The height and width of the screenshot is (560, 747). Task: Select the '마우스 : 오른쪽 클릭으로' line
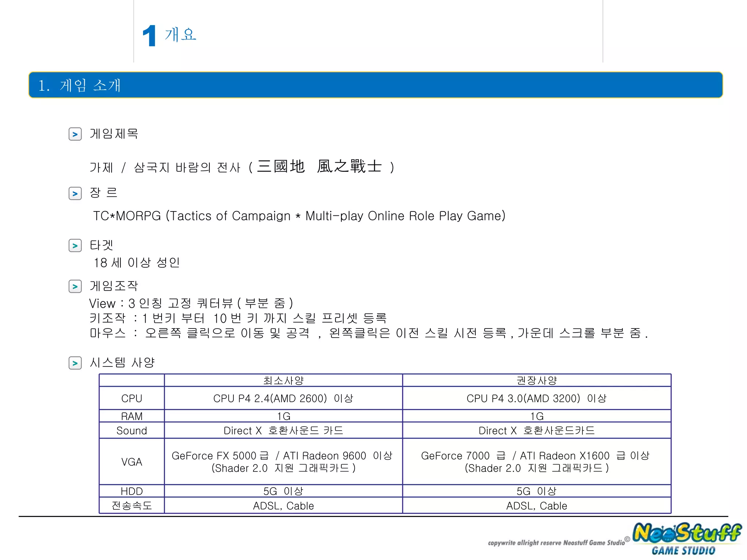tap(369, 333)
